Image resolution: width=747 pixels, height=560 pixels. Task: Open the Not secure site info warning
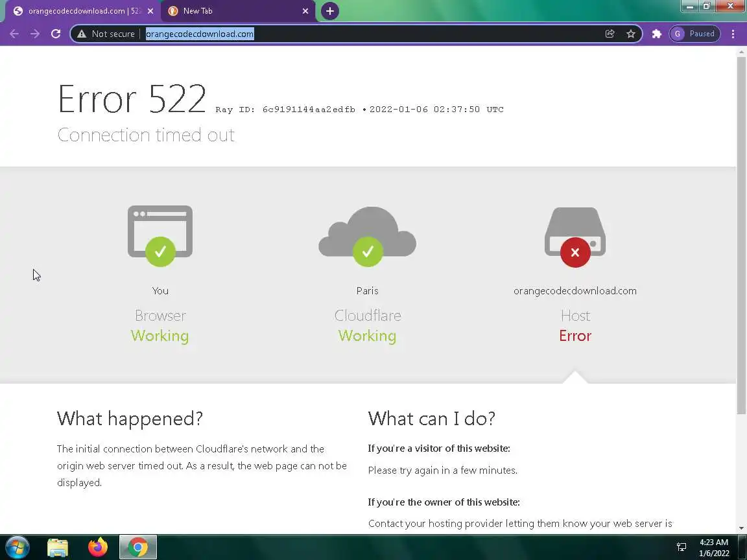click(106, 34)
